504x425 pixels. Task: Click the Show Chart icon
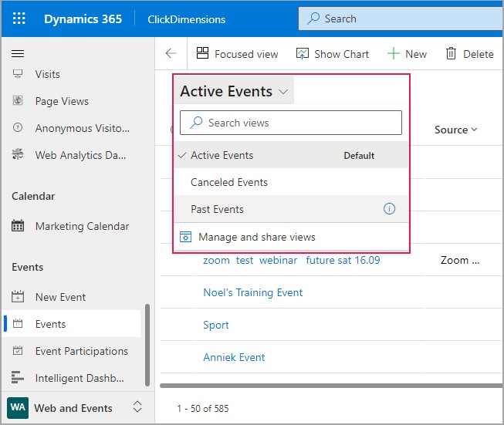(x=302, y=53)
